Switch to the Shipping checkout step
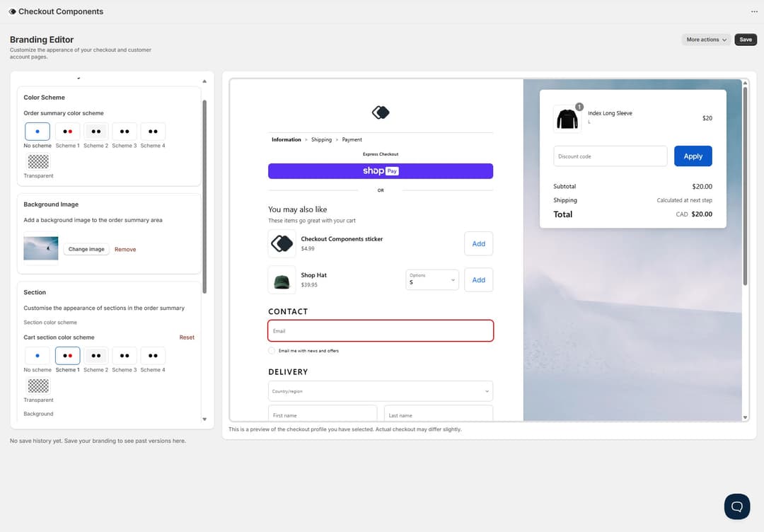The image size is (764, 532). tap(321, 139)
